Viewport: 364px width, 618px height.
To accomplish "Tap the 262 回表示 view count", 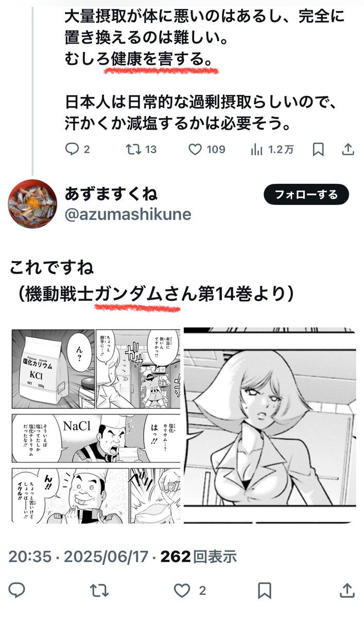I will pos(199,556).
